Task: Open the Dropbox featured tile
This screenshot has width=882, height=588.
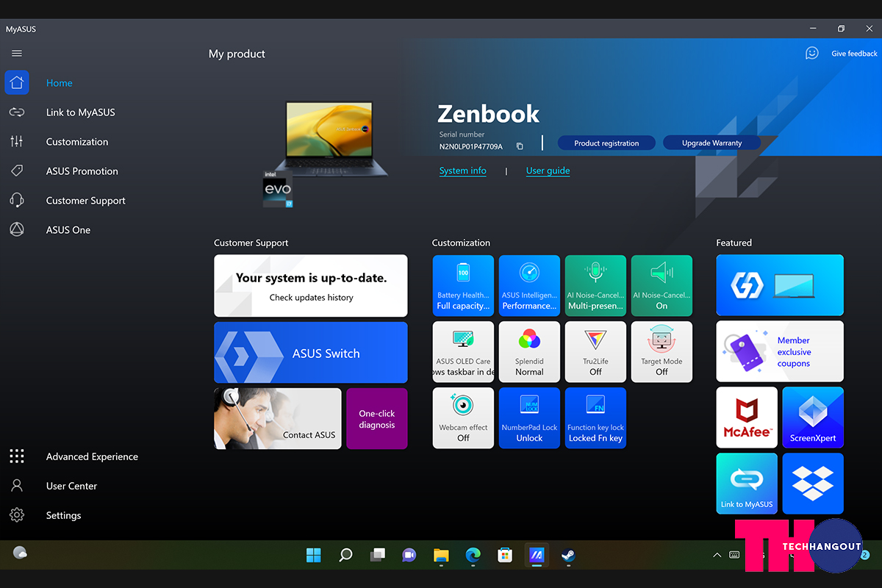Action: tap(813, 484)
